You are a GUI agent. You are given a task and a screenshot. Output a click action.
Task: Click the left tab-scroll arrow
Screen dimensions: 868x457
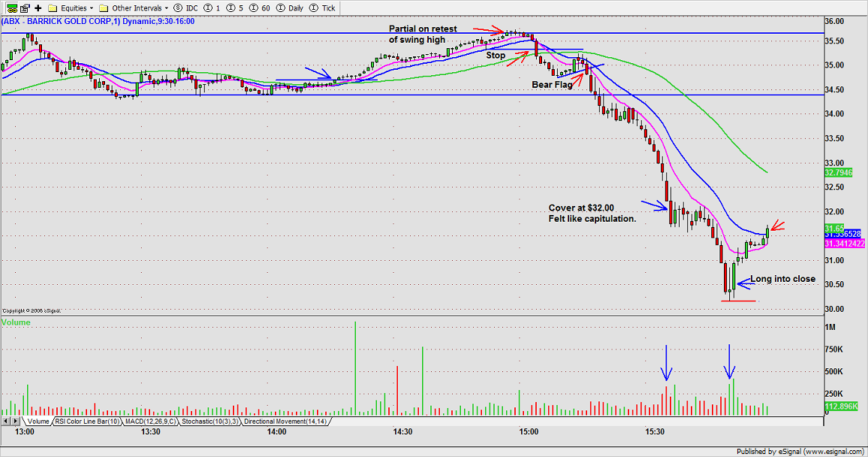pos(5,422)
